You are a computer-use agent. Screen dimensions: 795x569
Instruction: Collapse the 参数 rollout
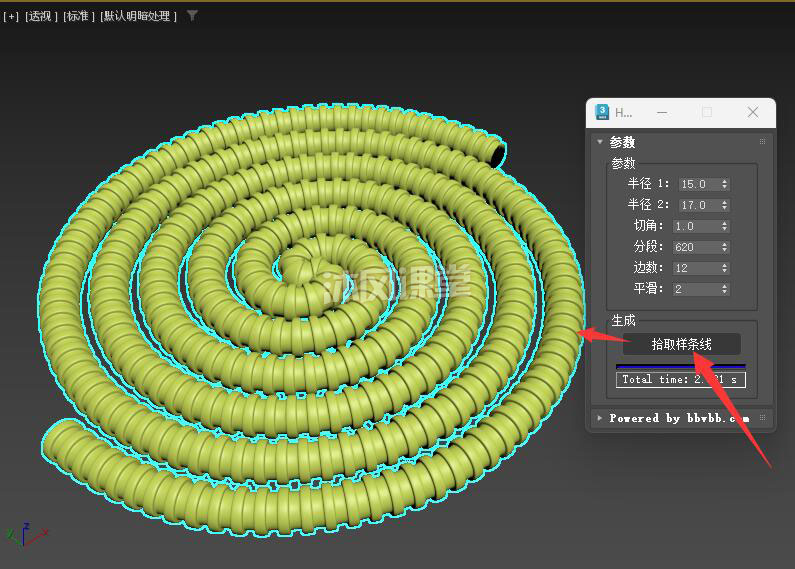[x=600, y=142]
